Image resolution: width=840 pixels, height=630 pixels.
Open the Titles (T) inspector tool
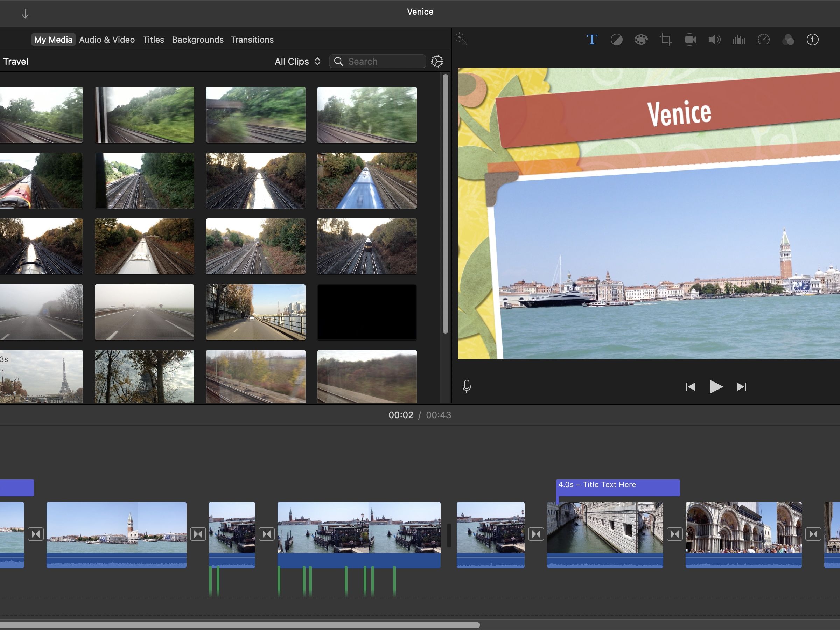coord(591,40)
